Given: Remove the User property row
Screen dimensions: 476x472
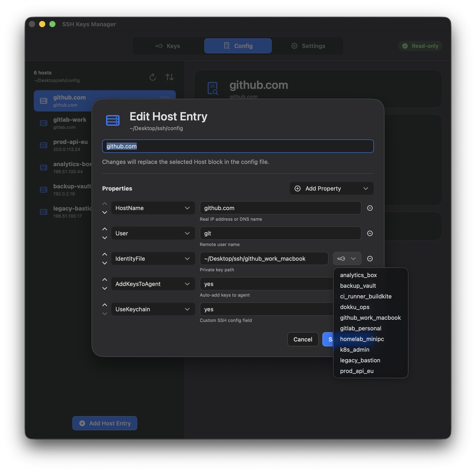Looking at the screenshot, I should tap(370, 233).
